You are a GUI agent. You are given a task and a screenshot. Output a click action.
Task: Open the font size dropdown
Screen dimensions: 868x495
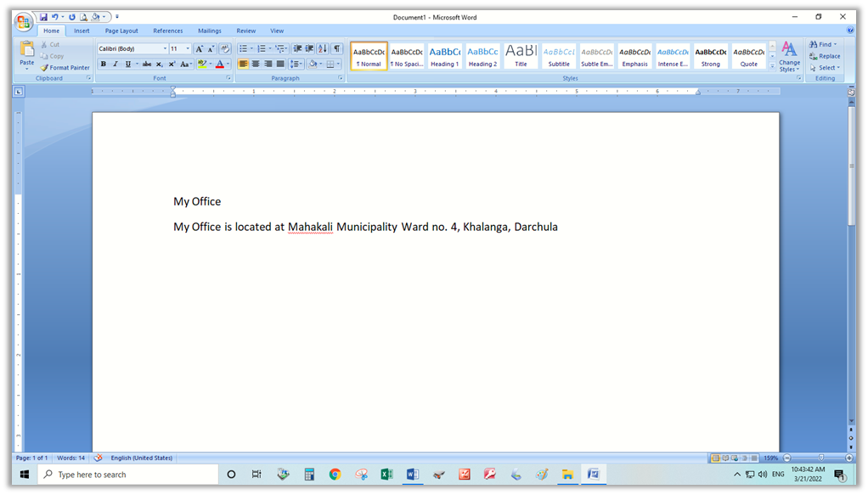188,48
